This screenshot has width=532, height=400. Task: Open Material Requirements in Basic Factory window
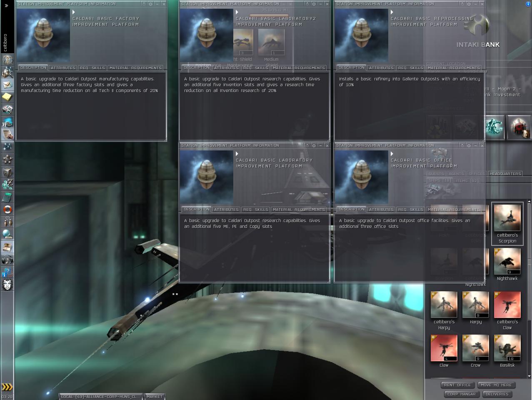pyautogui.click(x=135, y=68)
